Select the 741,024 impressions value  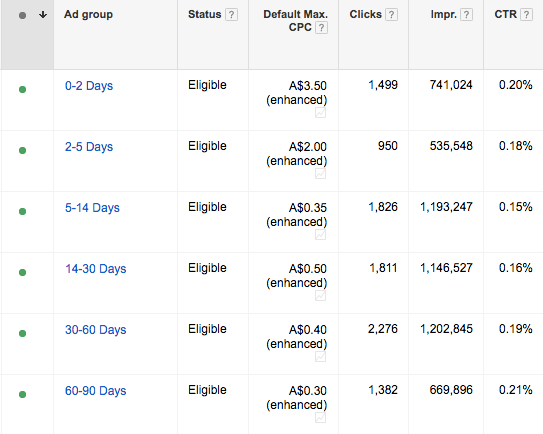tap(451, 85)
